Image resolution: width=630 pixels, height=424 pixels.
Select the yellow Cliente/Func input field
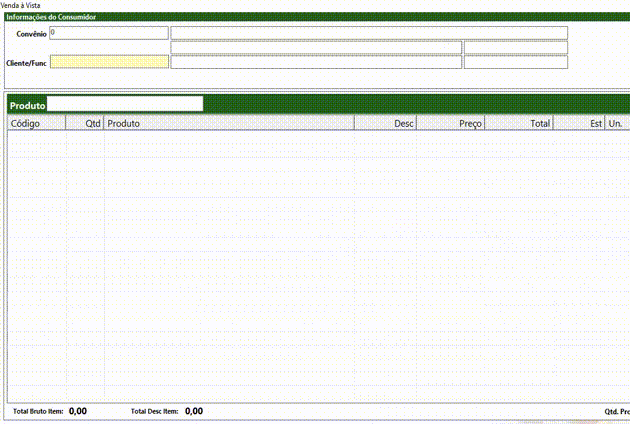coord(108,62)
